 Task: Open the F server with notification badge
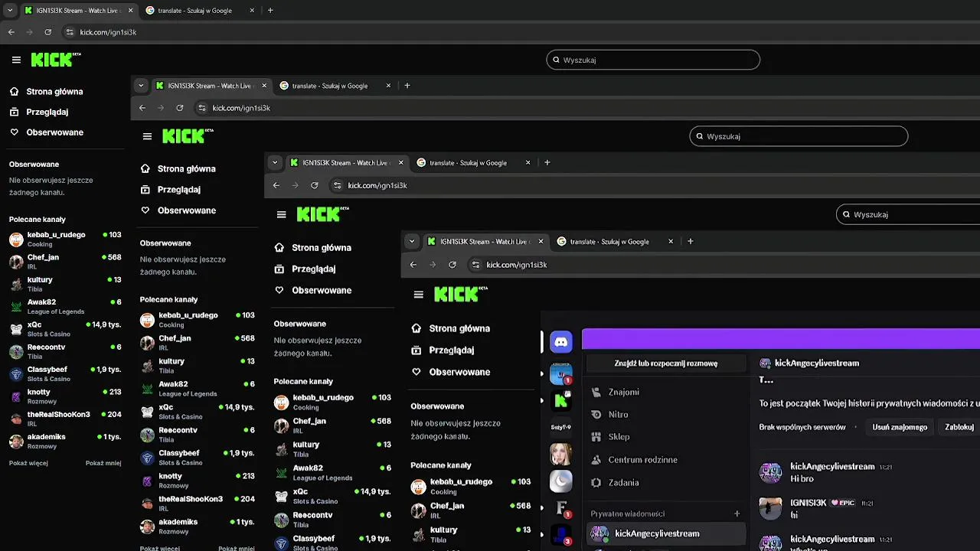tap(561, 507)
